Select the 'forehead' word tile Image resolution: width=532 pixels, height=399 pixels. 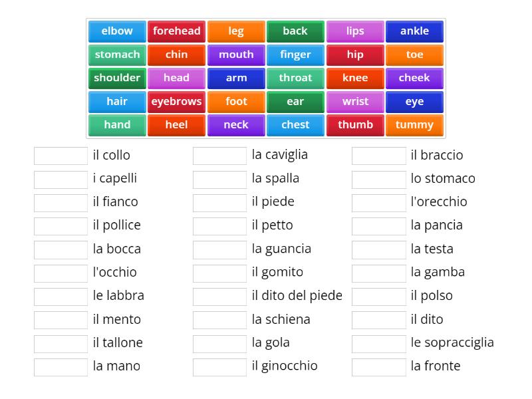(x=176, y=31)
